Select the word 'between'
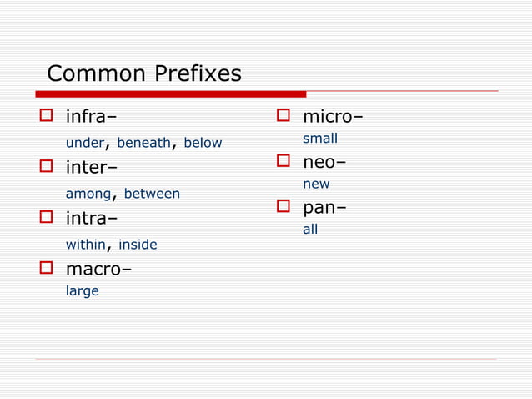Image resolution: width=532 pixels, height=399 pixels. click(152, 194)
